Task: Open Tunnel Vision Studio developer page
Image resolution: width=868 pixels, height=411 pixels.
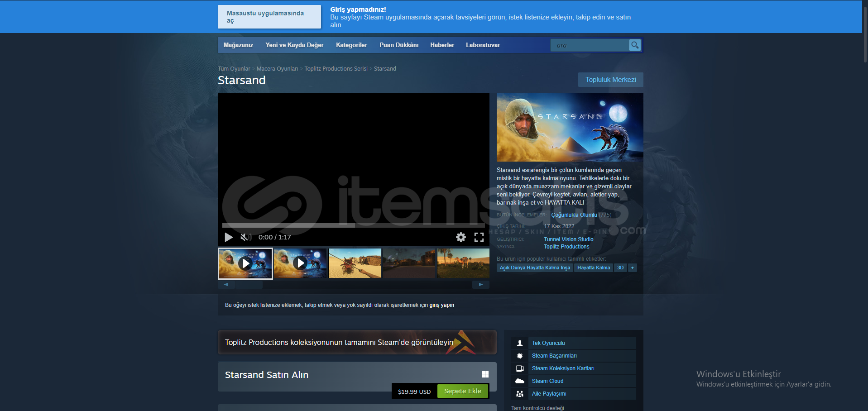Action: coord(569,239)
